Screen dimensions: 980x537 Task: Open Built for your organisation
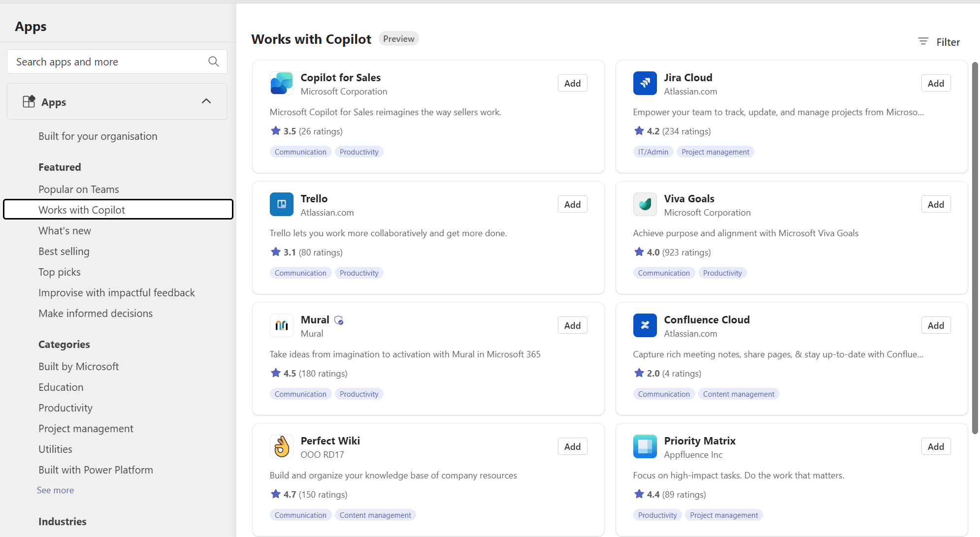pyautogui.click(x=98, y=136)
